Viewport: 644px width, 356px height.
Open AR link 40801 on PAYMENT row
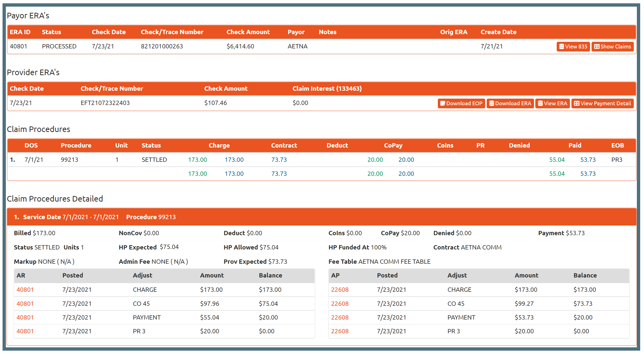point(25,318)
